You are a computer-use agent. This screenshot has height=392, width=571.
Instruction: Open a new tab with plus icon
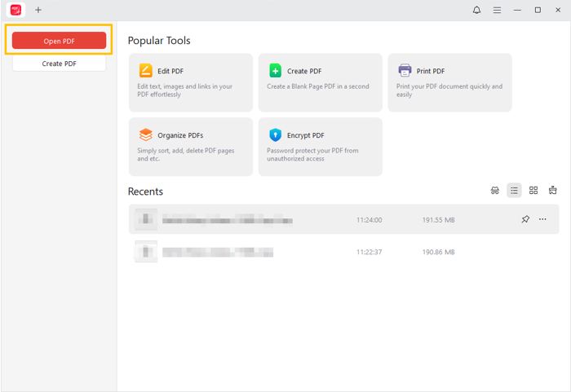[x=38, y=10]
